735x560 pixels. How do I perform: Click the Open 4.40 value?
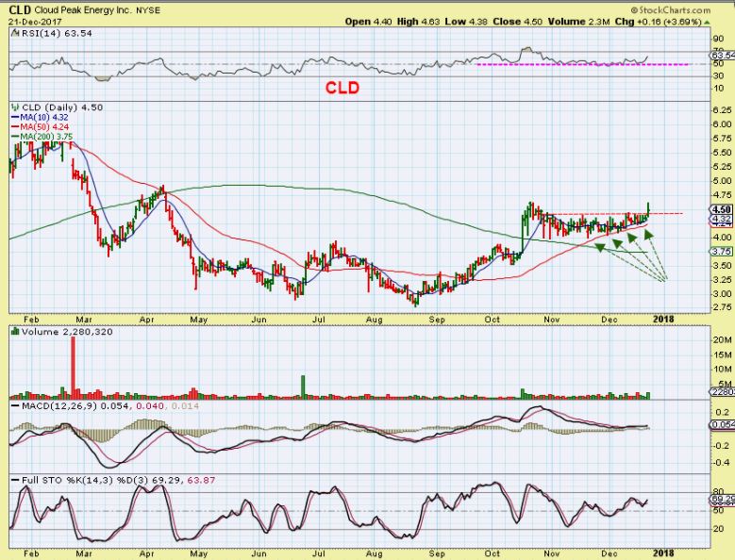[x=368, y=22]
